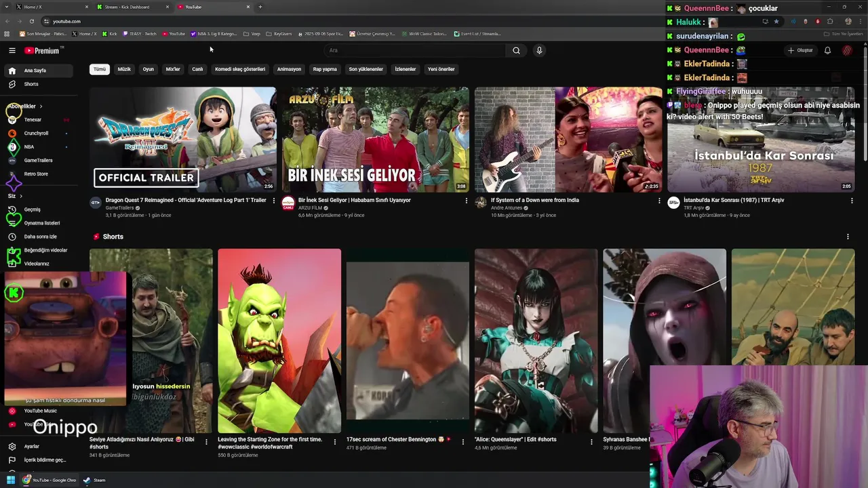The image size is (868, 488).
Task: Open Bir İnek Sesi Geliyor options menu
Action: (467, 201)
